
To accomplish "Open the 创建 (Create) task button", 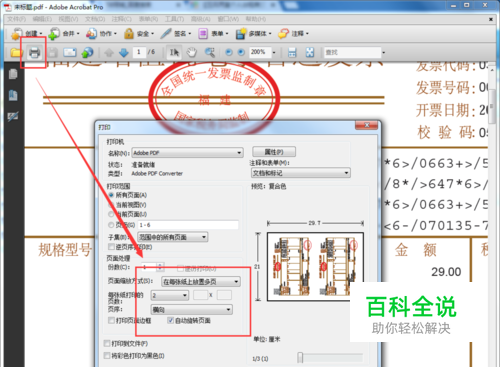I will [x=27, y=34].
